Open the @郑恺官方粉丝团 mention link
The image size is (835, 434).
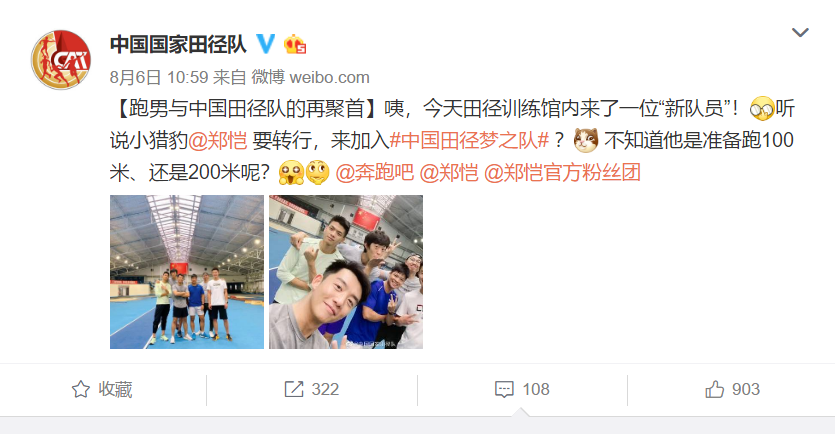562,173
